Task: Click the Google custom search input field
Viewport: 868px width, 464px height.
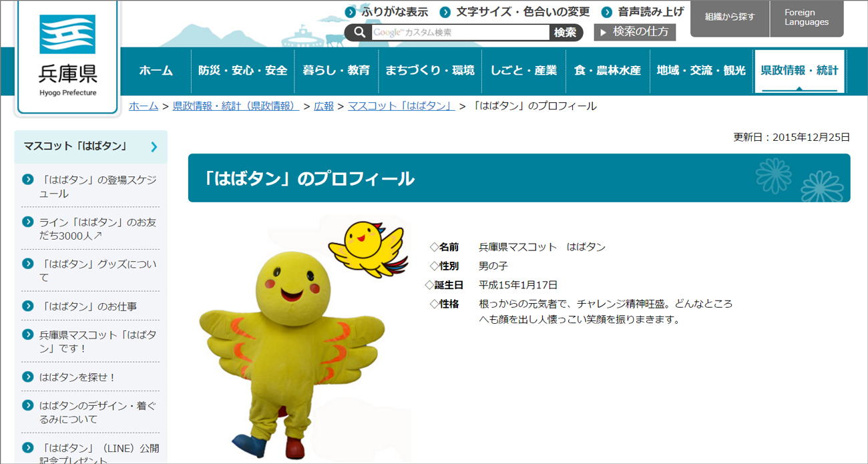Action: (x=461, y=32)
